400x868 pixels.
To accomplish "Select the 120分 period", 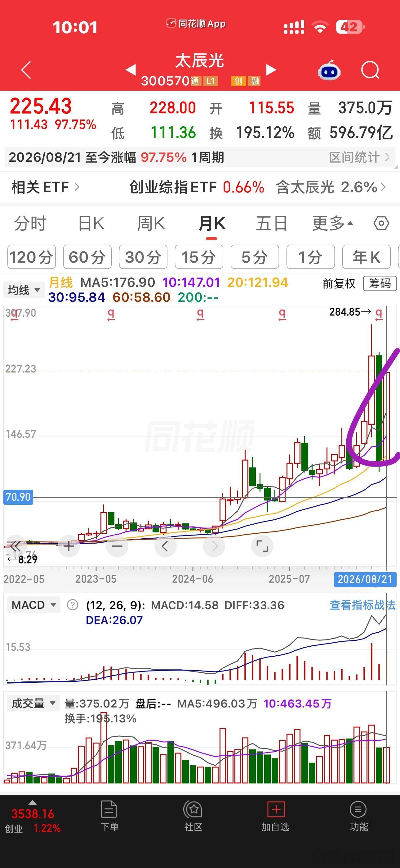I will pyautogui.click(x=31, y=257).
